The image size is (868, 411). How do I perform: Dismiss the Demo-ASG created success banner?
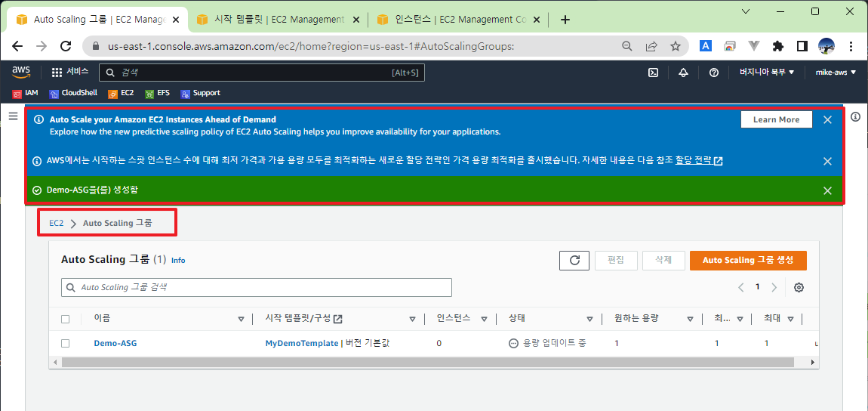point(827,190)
